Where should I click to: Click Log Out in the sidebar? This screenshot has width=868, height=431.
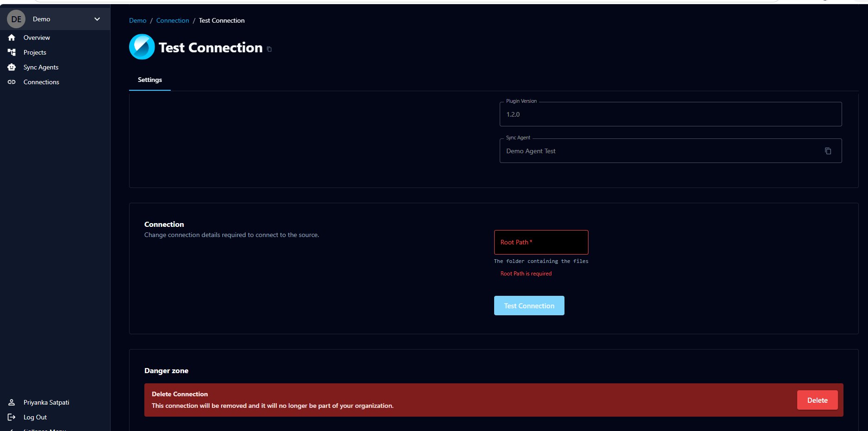(x=35, y=417)
